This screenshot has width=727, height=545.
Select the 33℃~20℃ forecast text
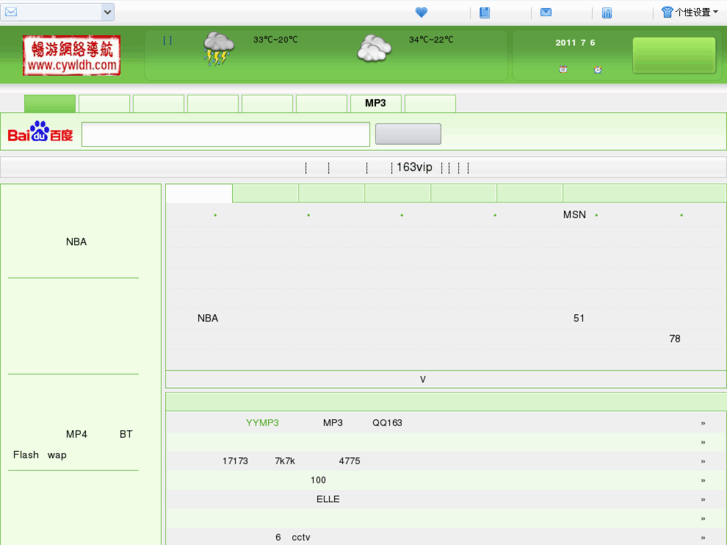point(275,40)
